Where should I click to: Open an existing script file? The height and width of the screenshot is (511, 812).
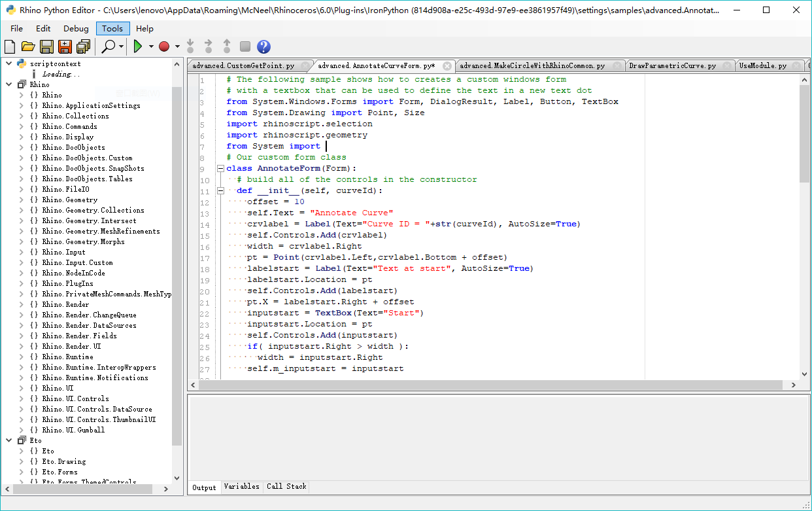tap(28, 46)
